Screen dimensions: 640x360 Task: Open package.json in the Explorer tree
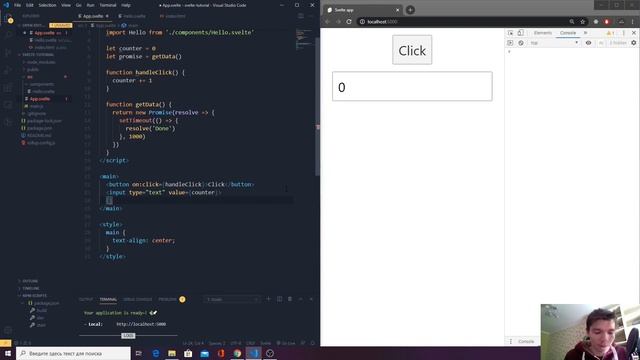pos(39,128)
